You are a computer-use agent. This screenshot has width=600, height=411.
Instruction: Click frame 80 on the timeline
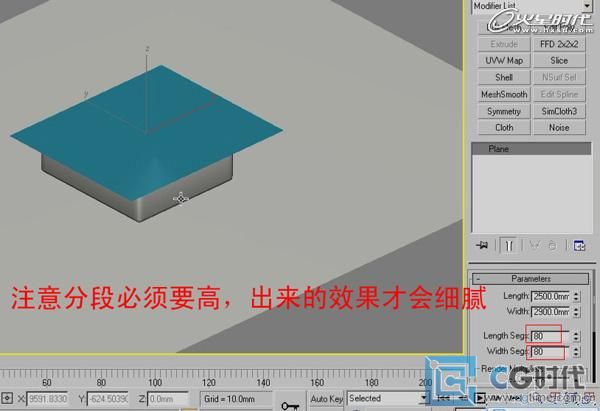click(101, 382)
